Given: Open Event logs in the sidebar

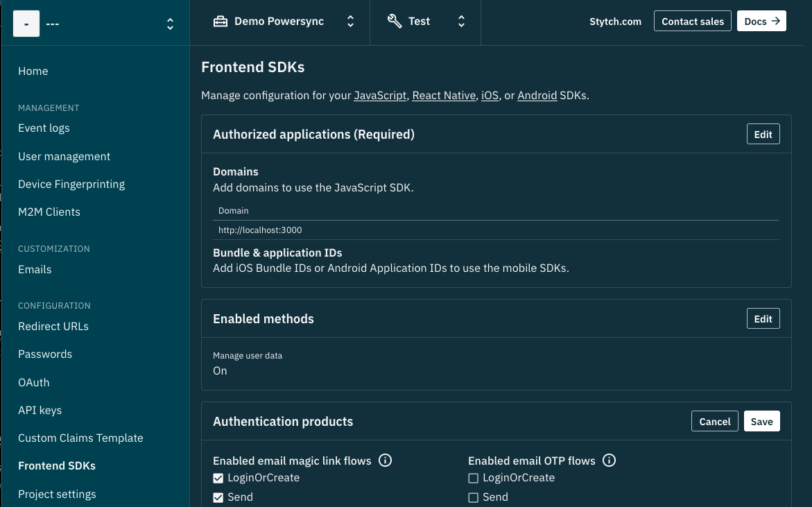Looking at the screenshot, I should pos(44,128).
